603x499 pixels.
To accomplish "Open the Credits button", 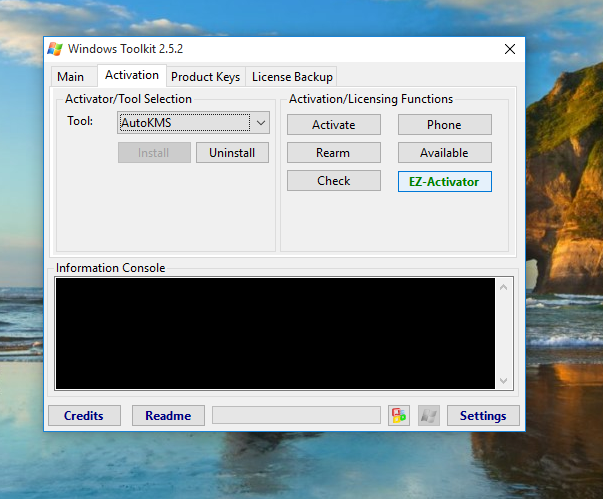I will 84,416.
